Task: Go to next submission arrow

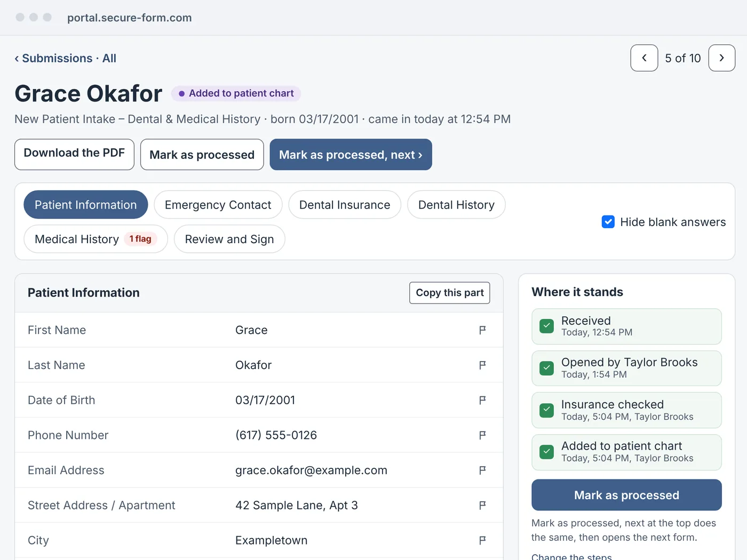Action: point(722,58)
